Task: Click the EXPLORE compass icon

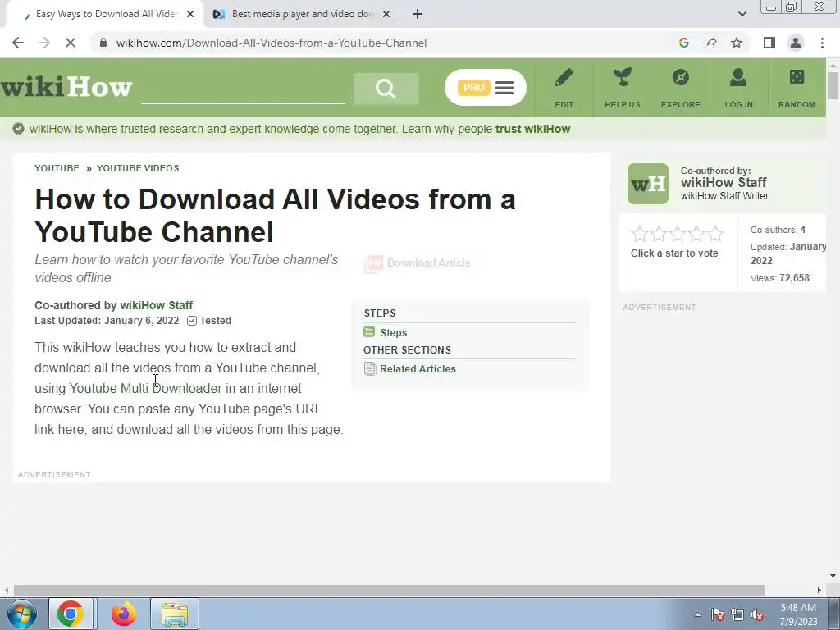Action: 680,78
